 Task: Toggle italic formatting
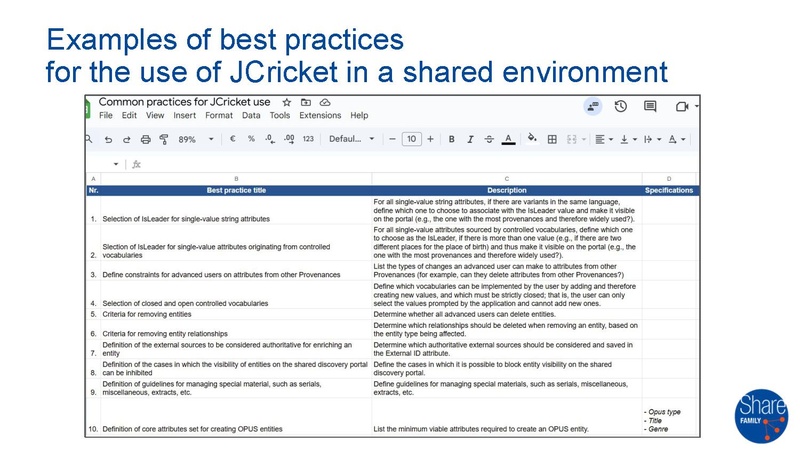470,139
